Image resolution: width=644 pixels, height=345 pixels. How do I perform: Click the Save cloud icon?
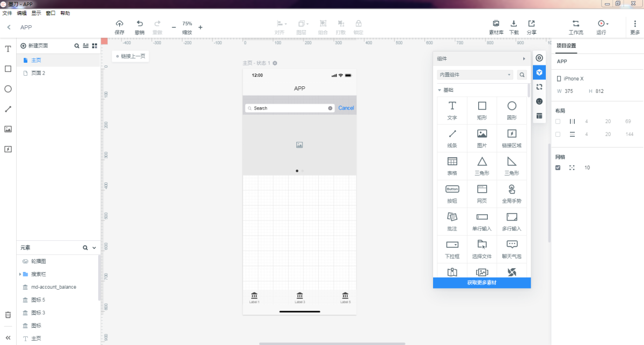click(120, 24)
